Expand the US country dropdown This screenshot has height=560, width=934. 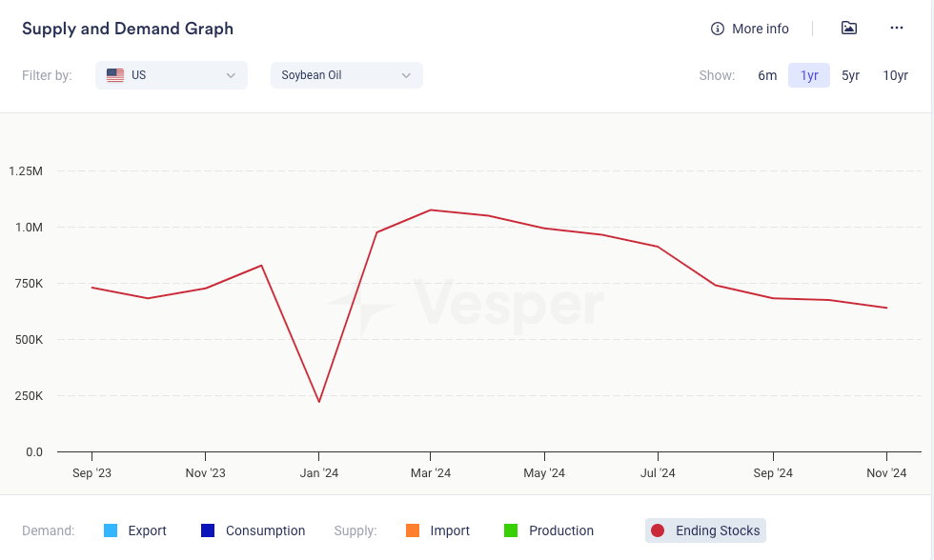click(172, 75)
